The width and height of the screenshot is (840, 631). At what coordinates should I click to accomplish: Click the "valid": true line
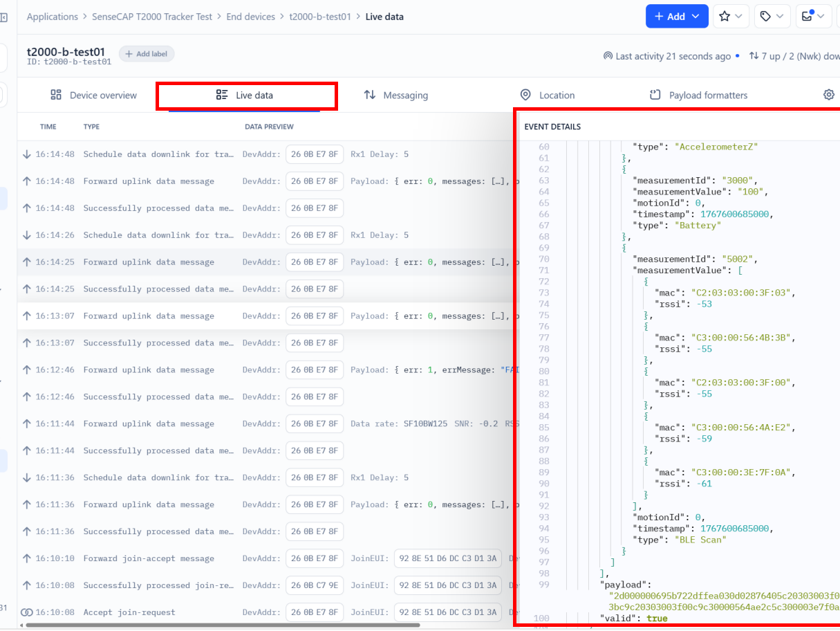click(x=633, y=619)
